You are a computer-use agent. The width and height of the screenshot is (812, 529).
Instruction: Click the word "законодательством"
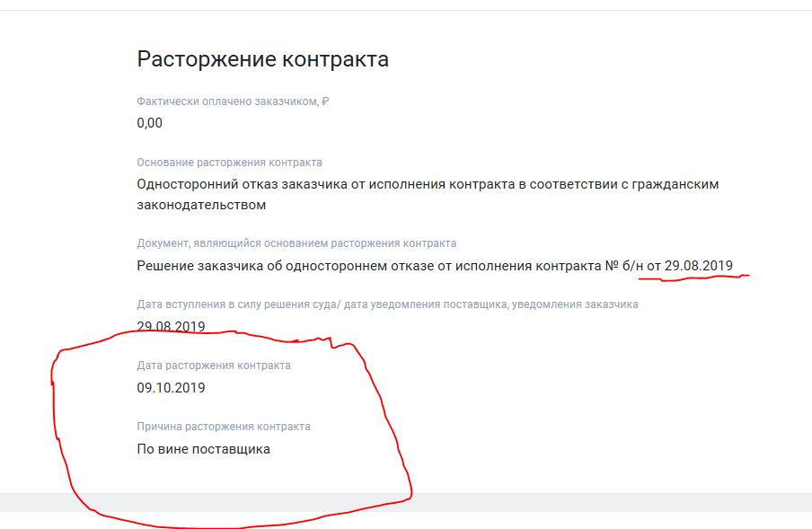(x=201, y=205)
